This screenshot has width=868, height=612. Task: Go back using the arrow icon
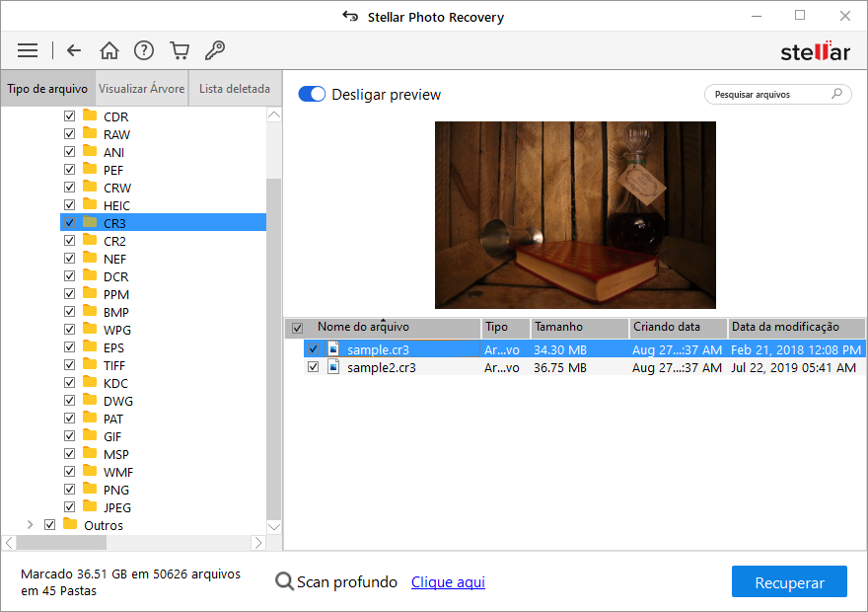74,50
